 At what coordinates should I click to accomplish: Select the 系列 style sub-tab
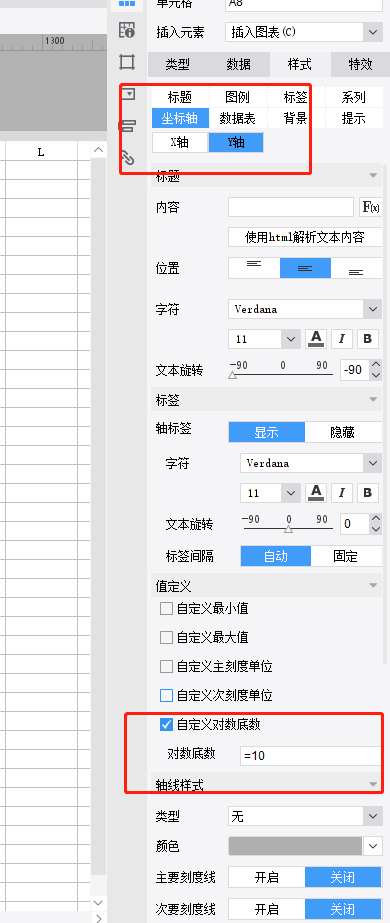tap(354, 97)
